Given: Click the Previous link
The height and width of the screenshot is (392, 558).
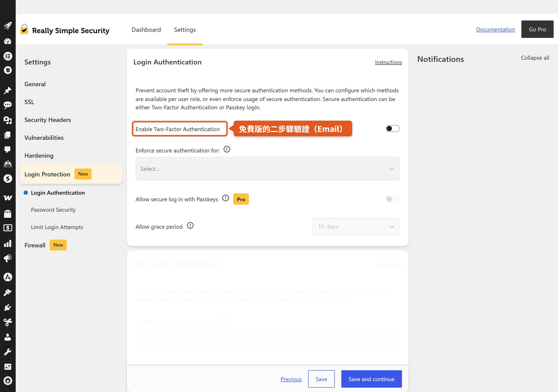Looking at the screenshot, I should pyautogui.click(x=291, y=379).
